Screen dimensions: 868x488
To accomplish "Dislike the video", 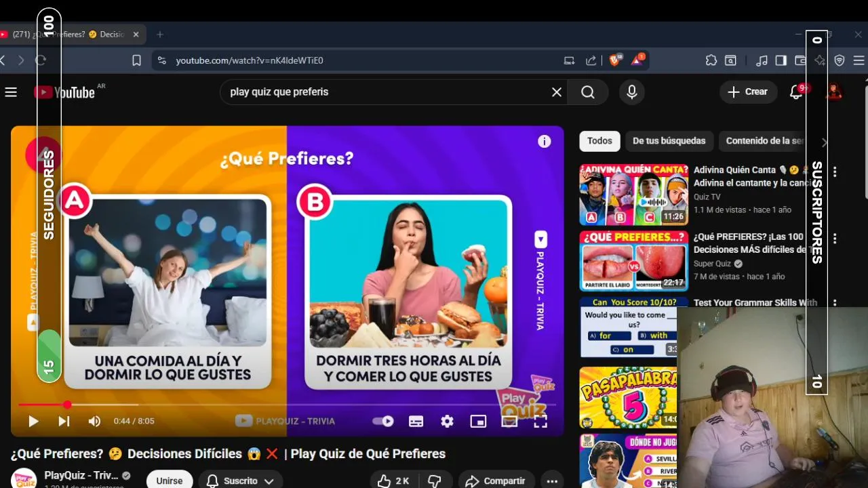I will [435, 481].
